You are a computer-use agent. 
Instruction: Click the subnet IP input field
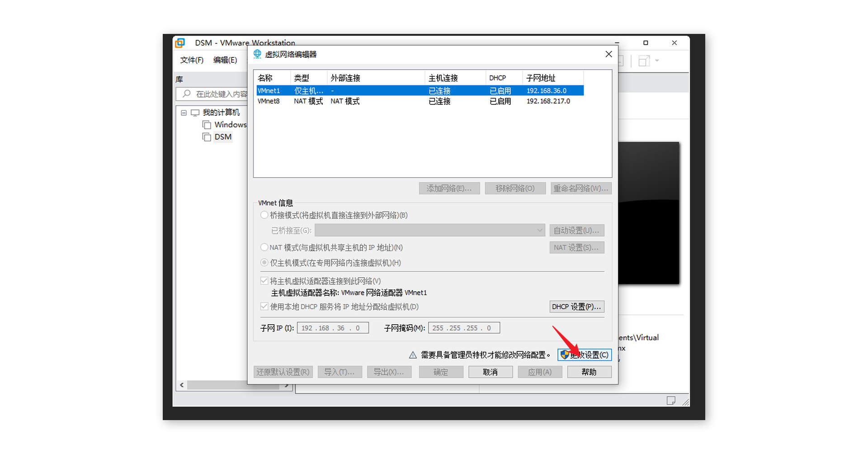pyautogui.click(x=333, y=328)
